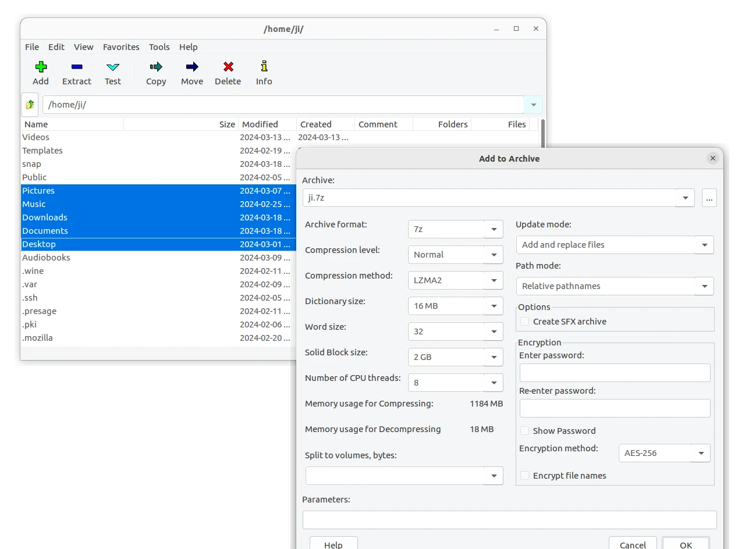The width and height of the screenshot is (756, 549).
Task: Toggle the Show Password checkbox
Action: click(x=524, y=431)
